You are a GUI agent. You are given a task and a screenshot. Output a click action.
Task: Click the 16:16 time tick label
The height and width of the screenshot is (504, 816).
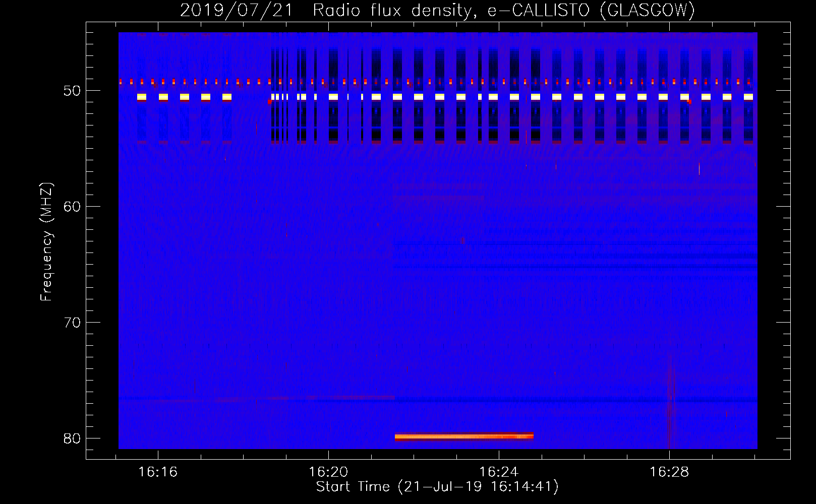coord(158,472)
